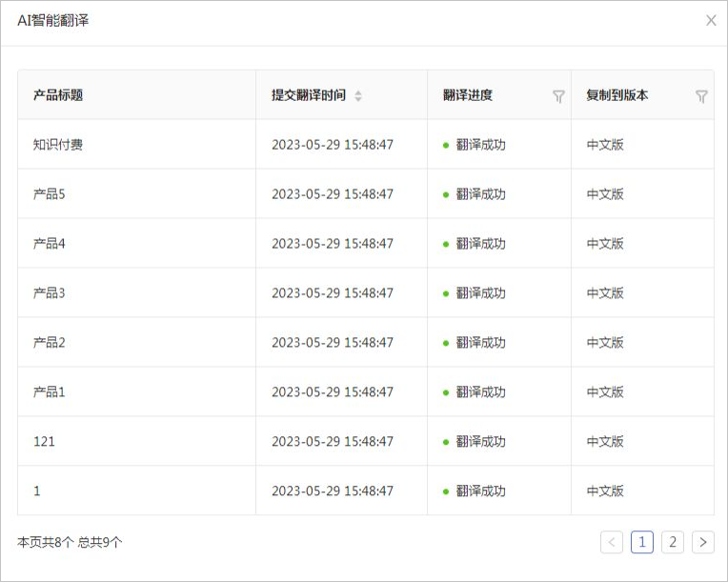Click the row titled 121
This screenshot has height=582, width=728.
(44, 442)
